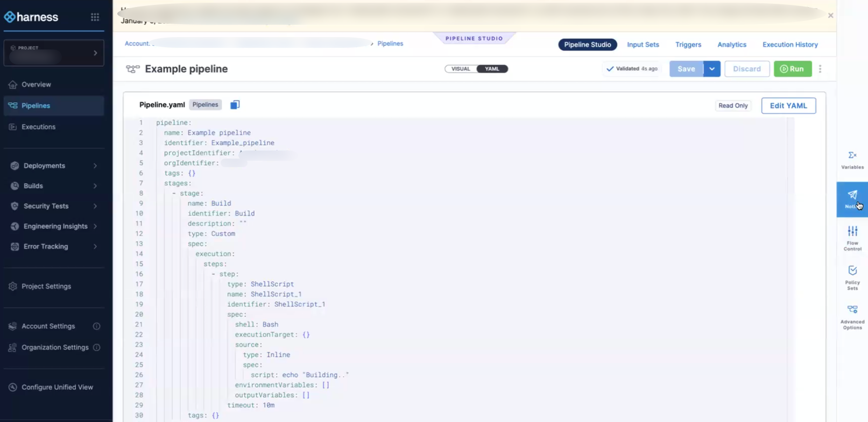Open the Harness logo home link
Image resolution: width=868 pixels, height=422 pixels.
(31, 17)
